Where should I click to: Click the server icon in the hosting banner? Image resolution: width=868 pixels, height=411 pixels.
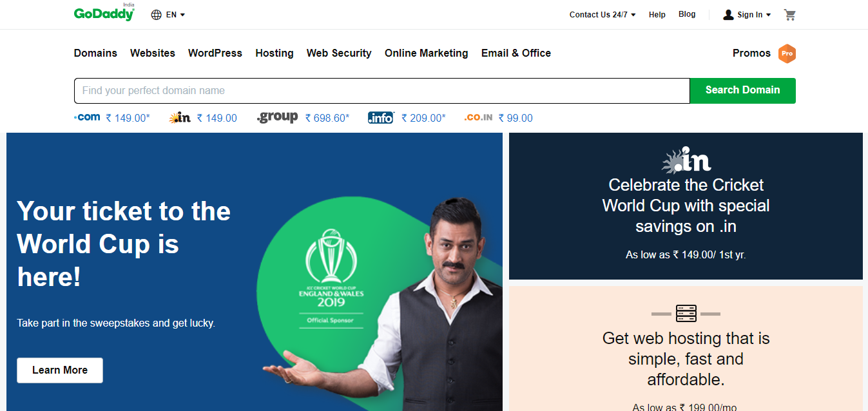(686, 314)
